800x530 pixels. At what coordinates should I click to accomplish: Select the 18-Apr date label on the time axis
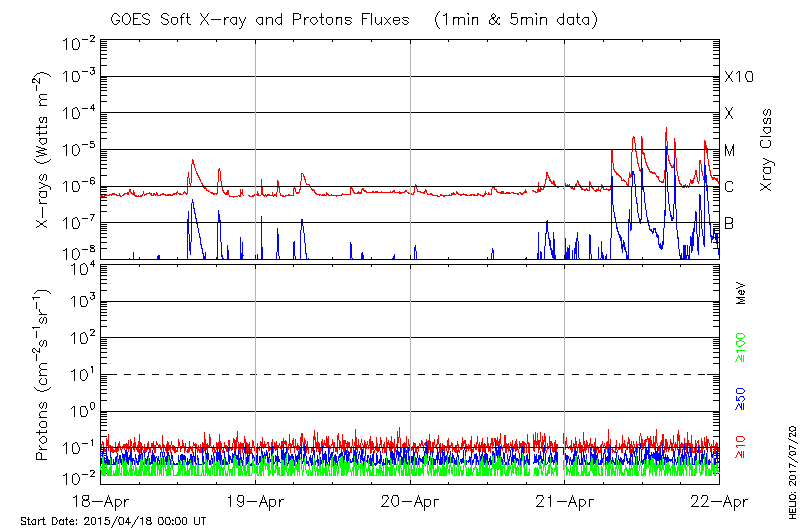[102, 502]
